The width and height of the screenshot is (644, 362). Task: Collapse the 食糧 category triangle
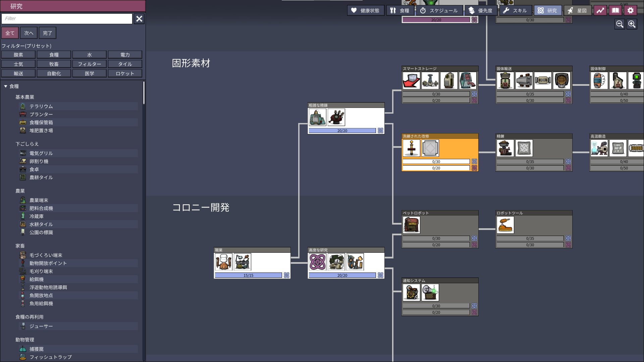[x=5, y=86]
